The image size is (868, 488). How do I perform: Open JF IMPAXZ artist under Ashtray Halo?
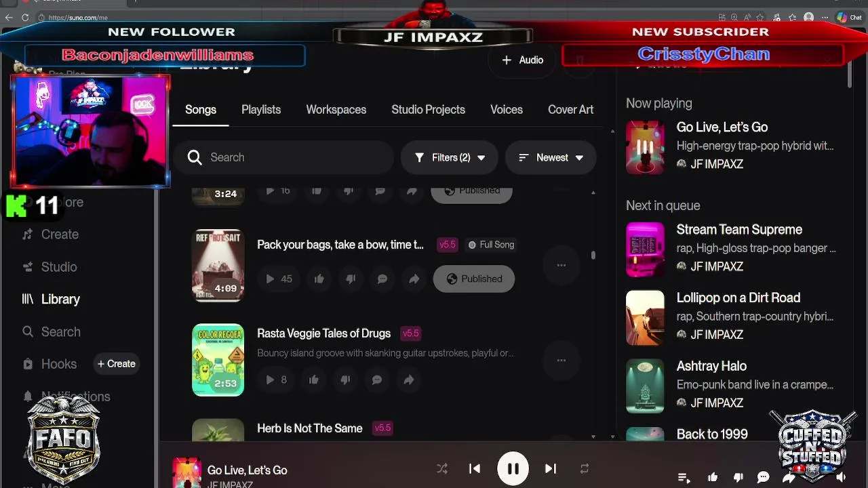(x=717, y=403)
